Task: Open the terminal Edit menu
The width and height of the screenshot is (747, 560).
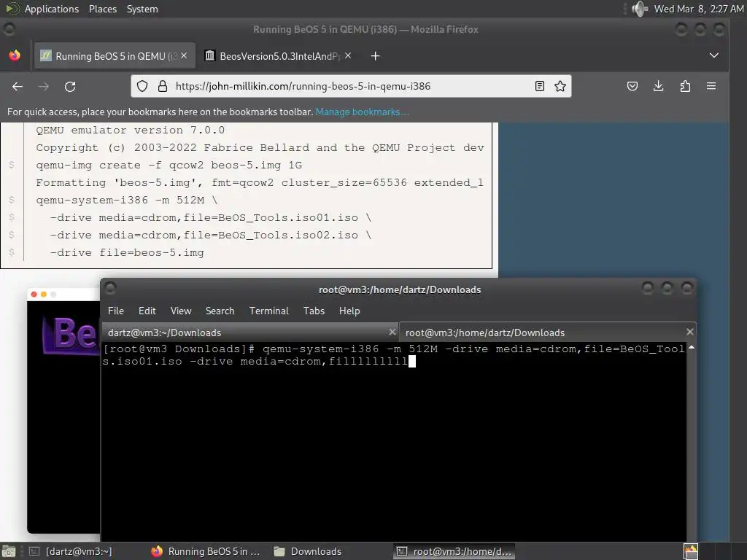Action: click(x=147, y=311)
